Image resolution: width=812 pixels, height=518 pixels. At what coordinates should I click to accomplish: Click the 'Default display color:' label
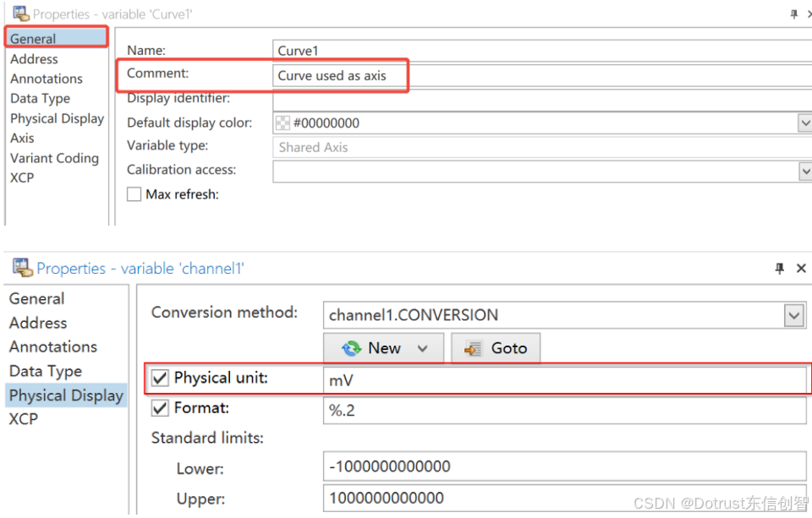[189, 123]
